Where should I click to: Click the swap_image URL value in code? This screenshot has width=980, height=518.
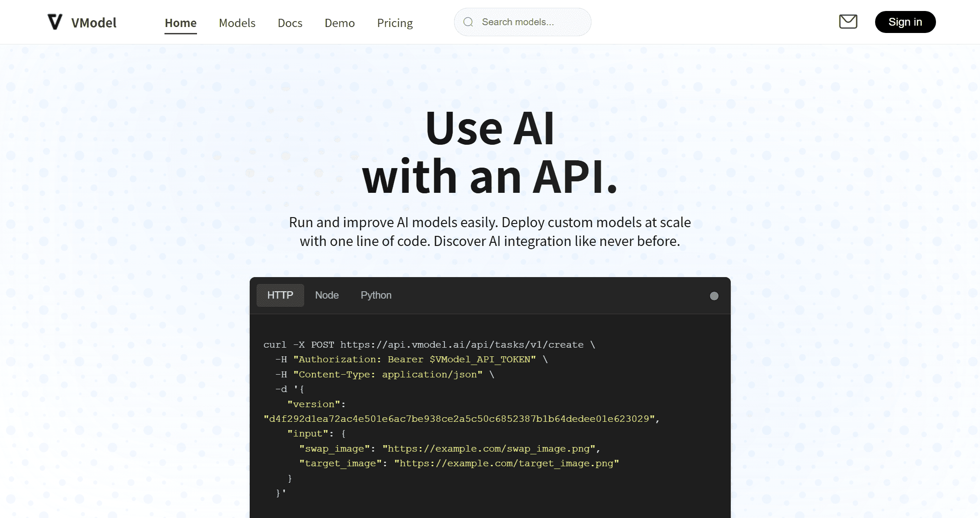(x=488, y=448)
